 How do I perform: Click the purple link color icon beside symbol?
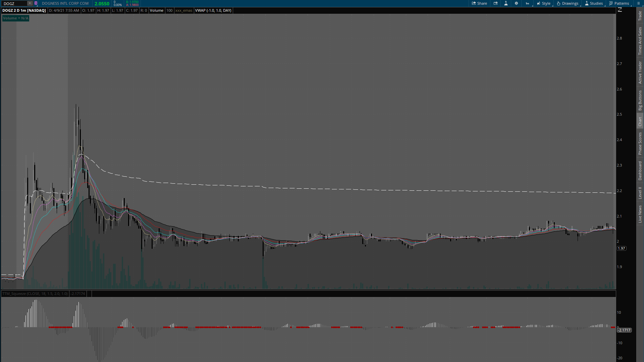[36, 3]
